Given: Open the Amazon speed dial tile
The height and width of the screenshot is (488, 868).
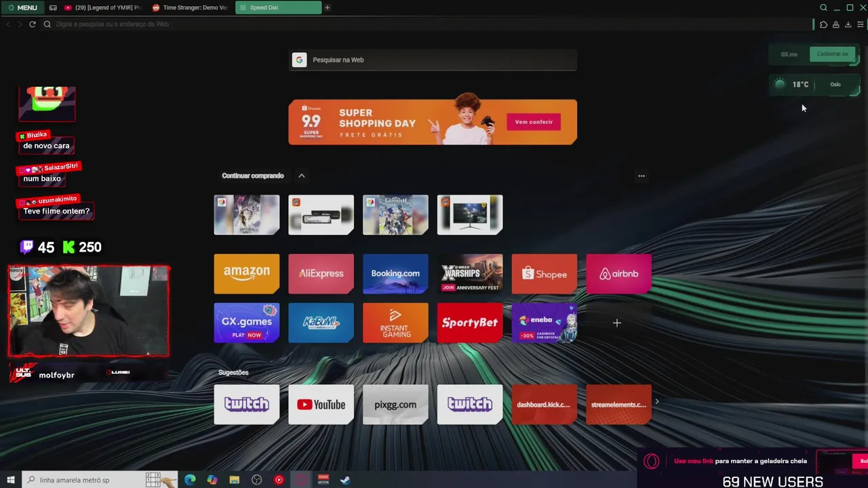Looking at the screenshot, I should tap(247, 274).
